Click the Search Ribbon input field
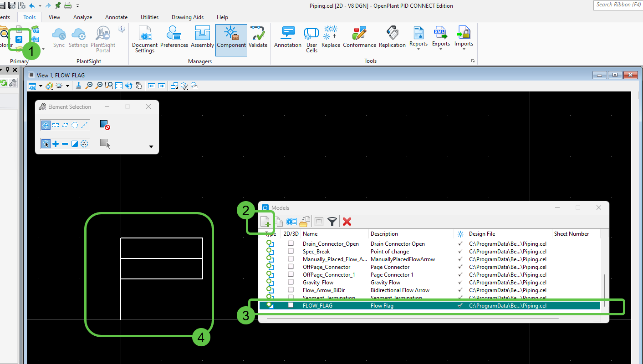Viewport: 643px width, 364px height. click(618, 5)
